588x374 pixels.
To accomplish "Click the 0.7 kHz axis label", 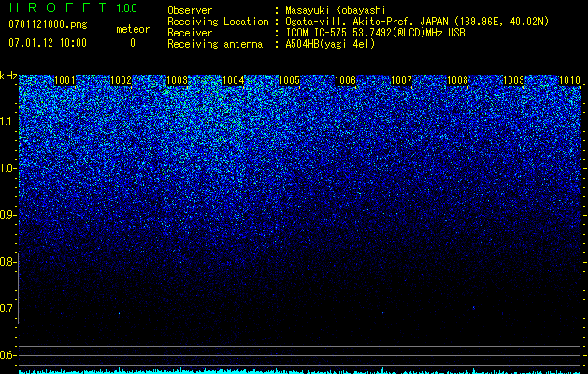I will (x=7, y=309).
